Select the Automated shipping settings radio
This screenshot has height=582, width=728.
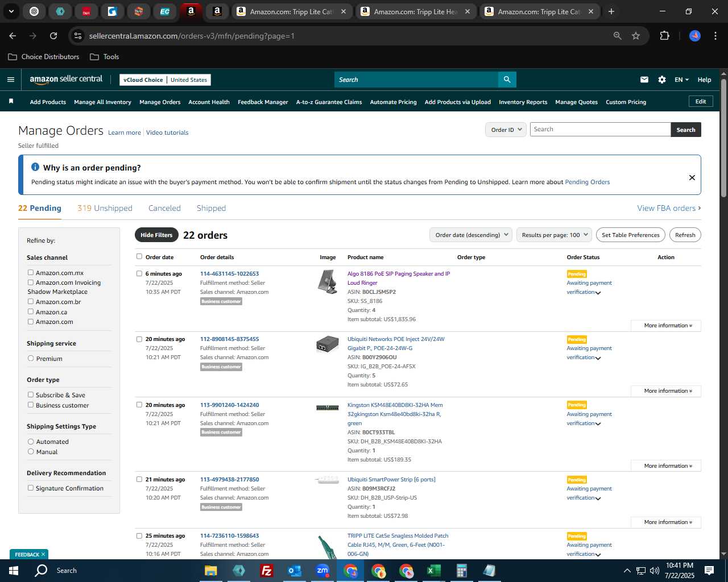(31, 441)
